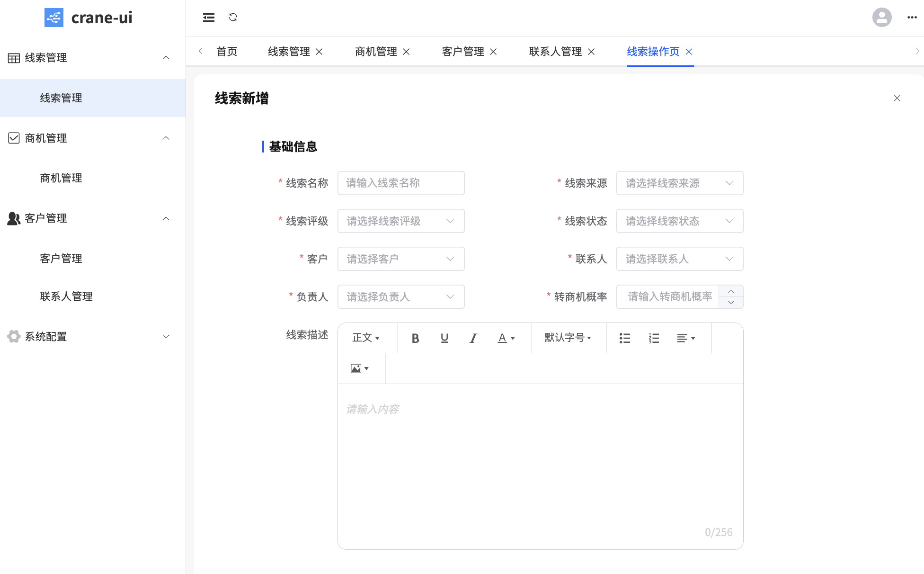924x574 pixels.
Task: Collapse the 线索管理 sidebar group
Action: [x=166, y=58]
